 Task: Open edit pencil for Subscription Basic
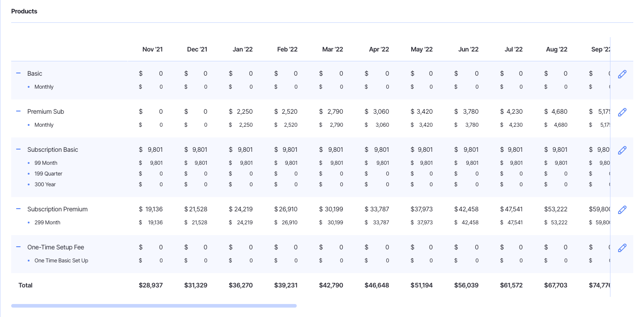click(622, 150)
